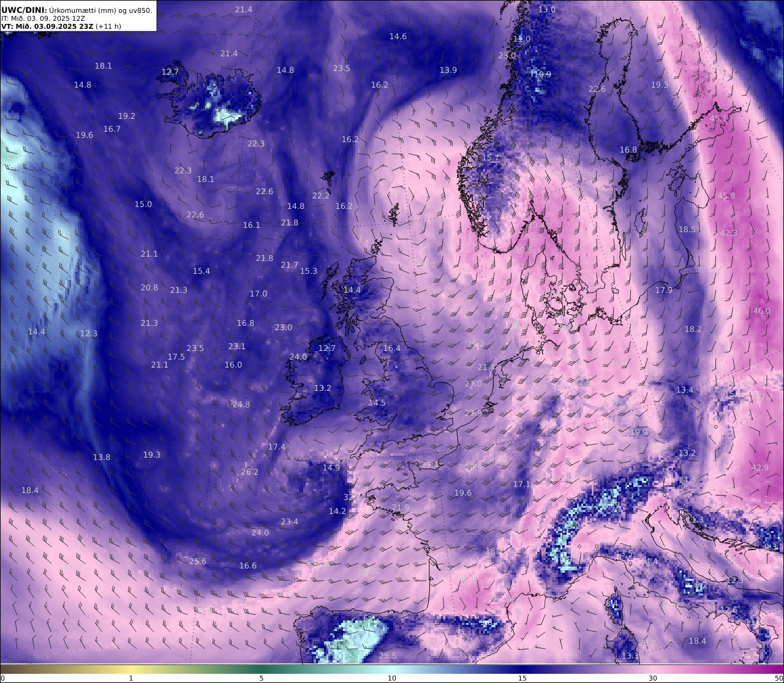
Task: Click the 13.8 value label
Action: [x=102, y=458]
